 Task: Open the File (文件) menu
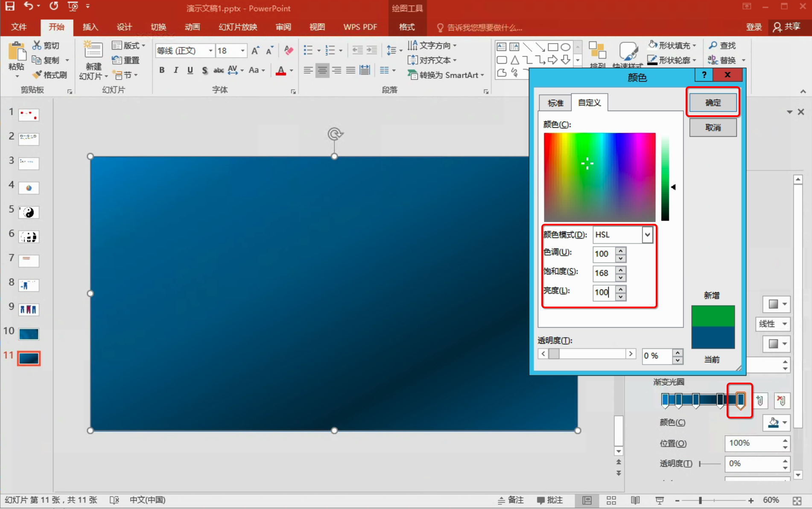tap(19, 27)
